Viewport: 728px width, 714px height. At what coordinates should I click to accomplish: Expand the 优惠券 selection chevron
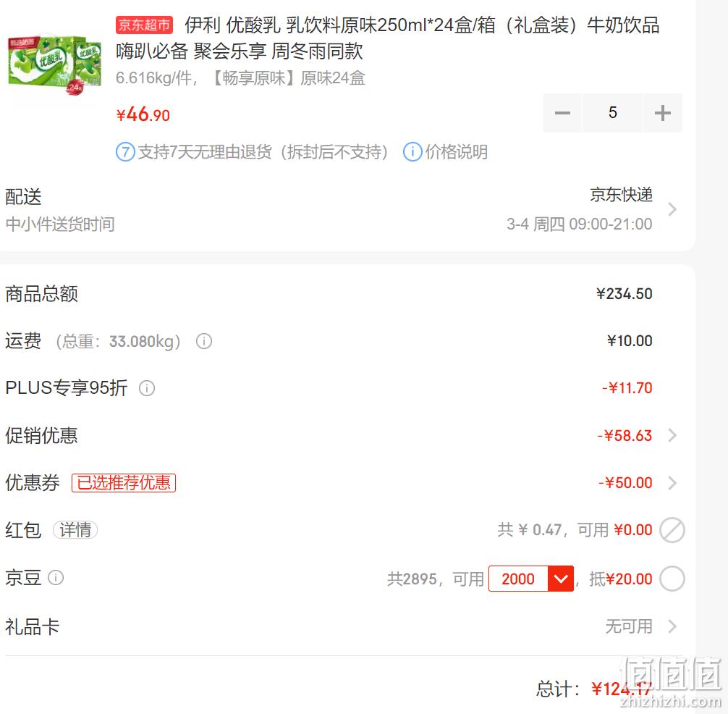672,483
